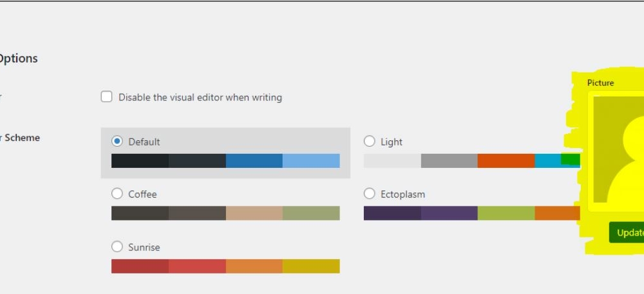The image size is (644, 294).
Task: Click the green swatch in Ectoplasm scheme
Action: coord(506,213)
